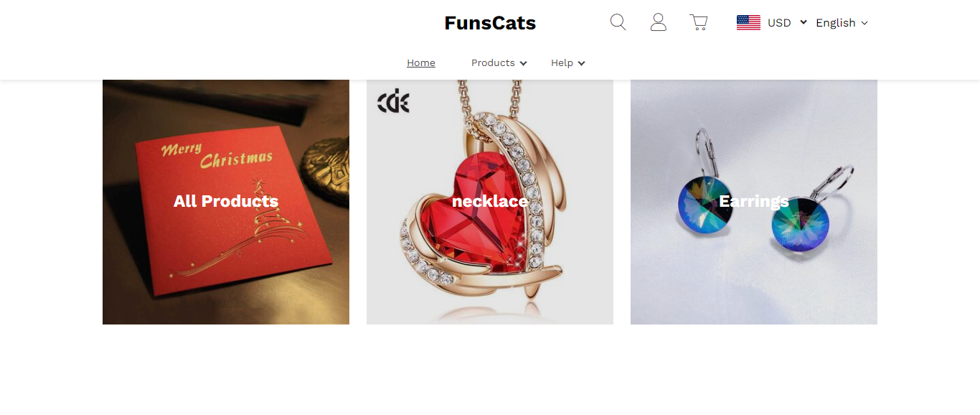Screen dimensions: 980x415
Task: Click the chevron next to USD
Action: click(804, 22)
